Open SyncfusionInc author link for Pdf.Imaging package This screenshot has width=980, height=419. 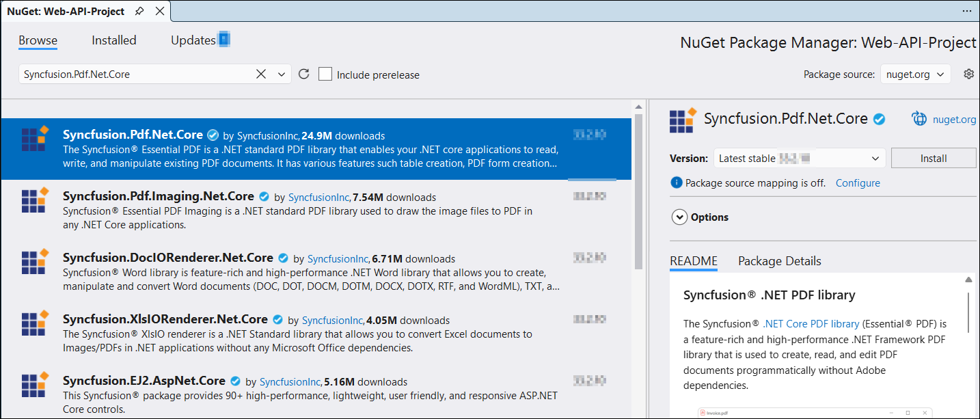pos(319,198)
